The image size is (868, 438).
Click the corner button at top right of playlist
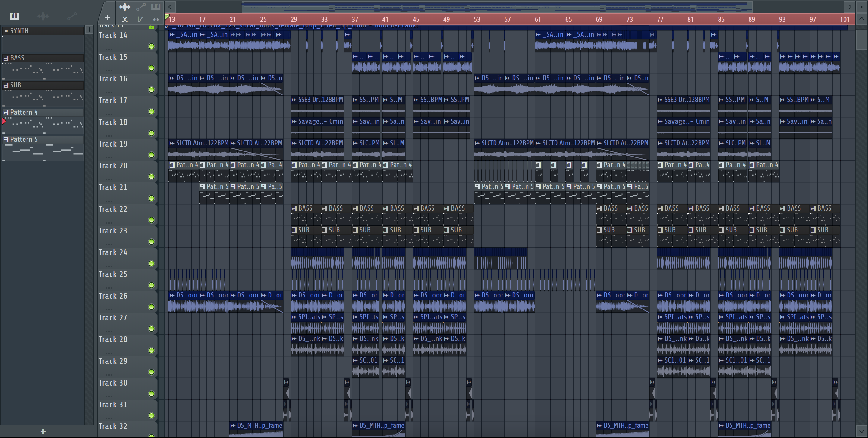point(862,6)
